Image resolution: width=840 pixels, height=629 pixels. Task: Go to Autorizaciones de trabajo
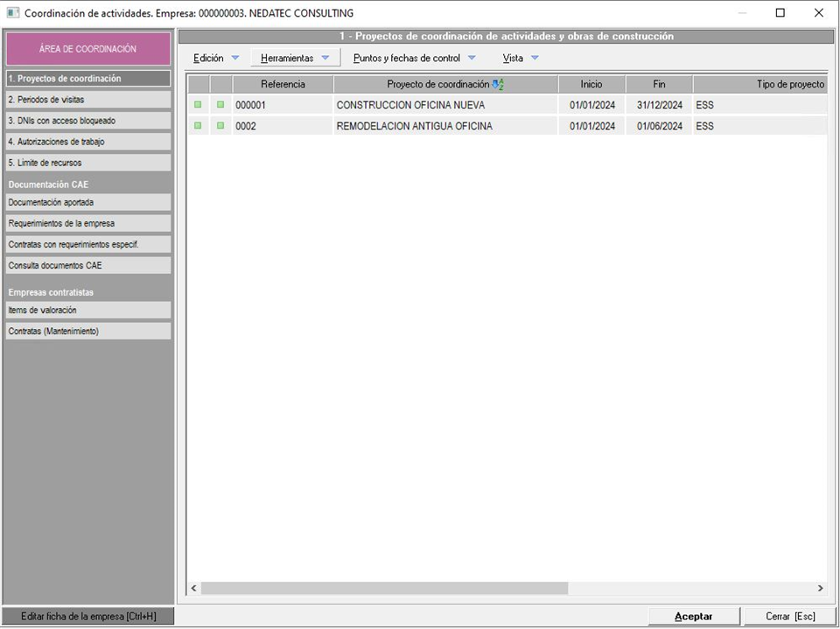click(87, 142)
